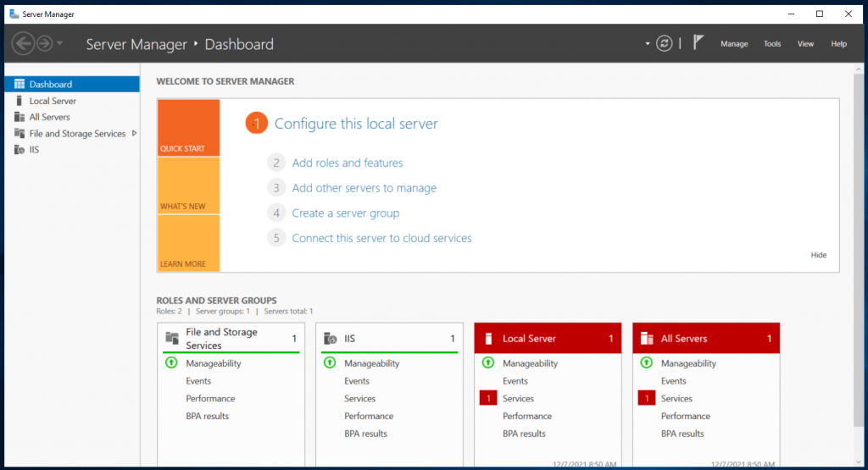
Task: Open Performance in the Local Server tile
Action: (527, 416)
